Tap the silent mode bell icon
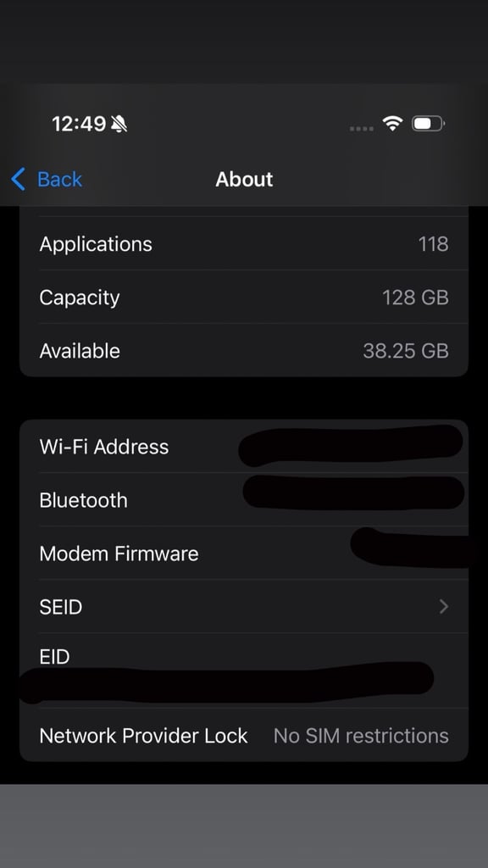This screenshot has width=488, height=868. [x=119, y=124]
